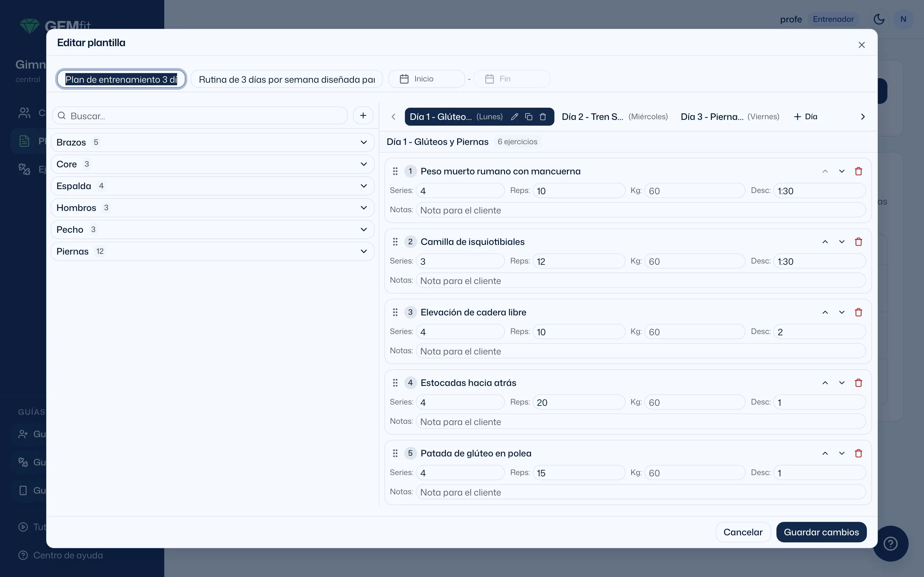Switch to Día 2 - Tren S... tab

click(x=614, y=117)
